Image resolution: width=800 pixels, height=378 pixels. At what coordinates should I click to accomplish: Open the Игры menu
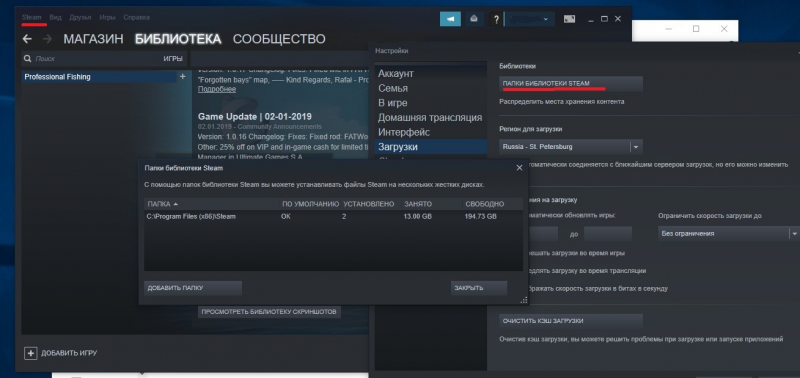tap(107, 17)
